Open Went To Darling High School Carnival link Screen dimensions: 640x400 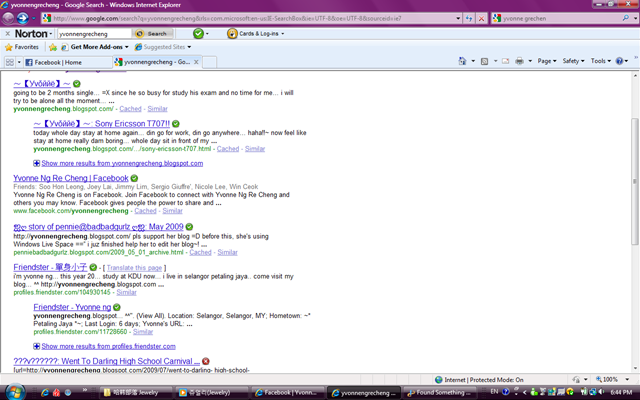point(107,361)
